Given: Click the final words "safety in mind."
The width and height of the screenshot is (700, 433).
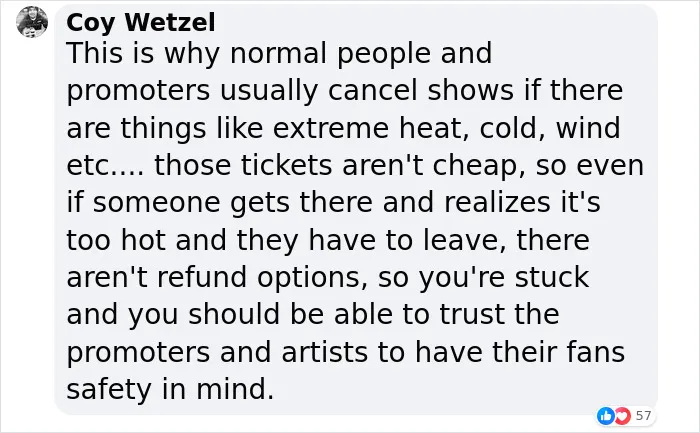Looking at the screenshot, I should (170, 389).
